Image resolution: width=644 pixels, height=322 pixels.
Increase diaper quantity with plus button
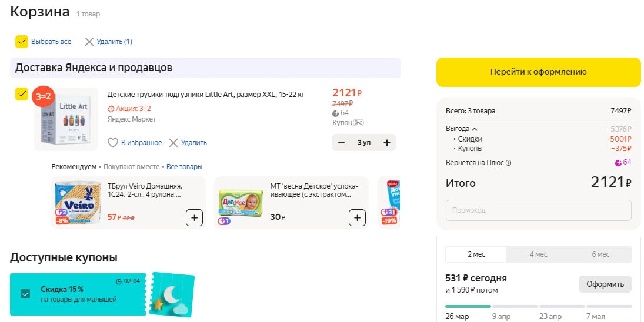pos(386,143)
